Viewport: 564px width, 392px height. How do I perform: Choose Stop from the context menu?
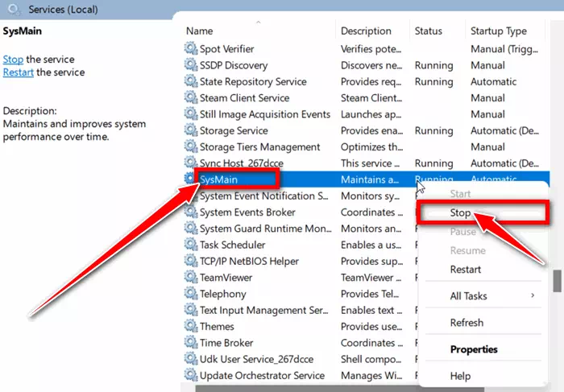[461, 213]
